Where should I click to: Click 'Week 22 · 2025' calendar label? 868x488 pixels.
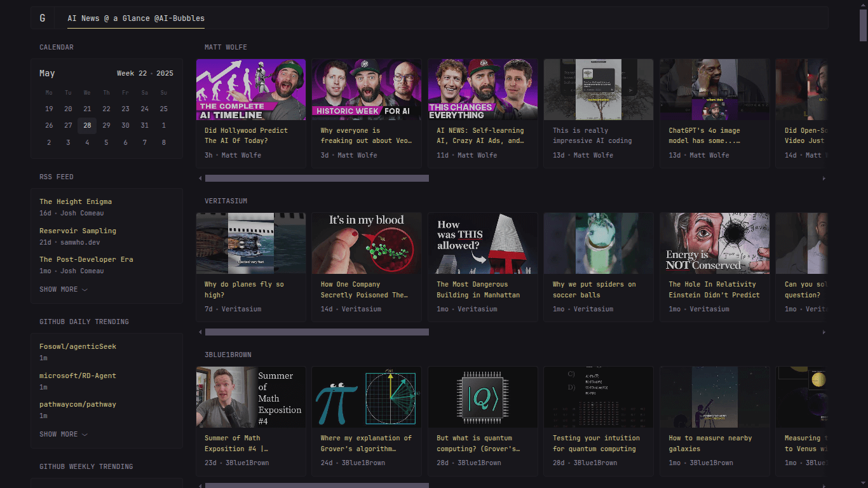(145, 73)
